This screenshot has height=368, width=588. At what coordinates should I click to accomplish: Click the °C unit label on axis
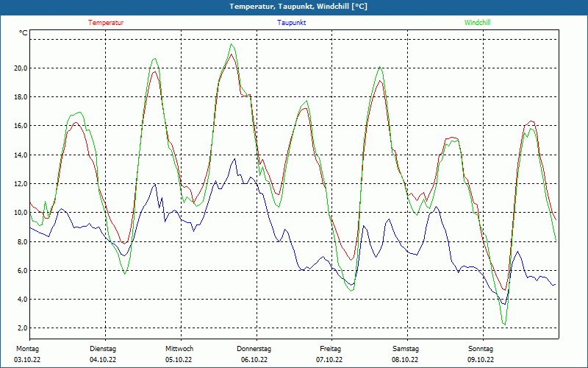click(24, 33)
